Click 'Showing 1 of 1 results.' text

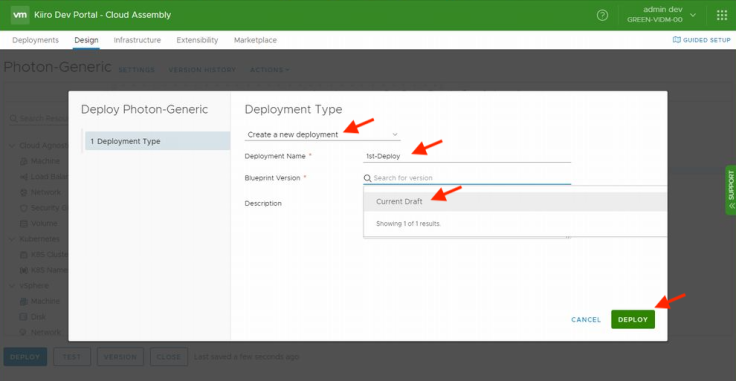408,224
